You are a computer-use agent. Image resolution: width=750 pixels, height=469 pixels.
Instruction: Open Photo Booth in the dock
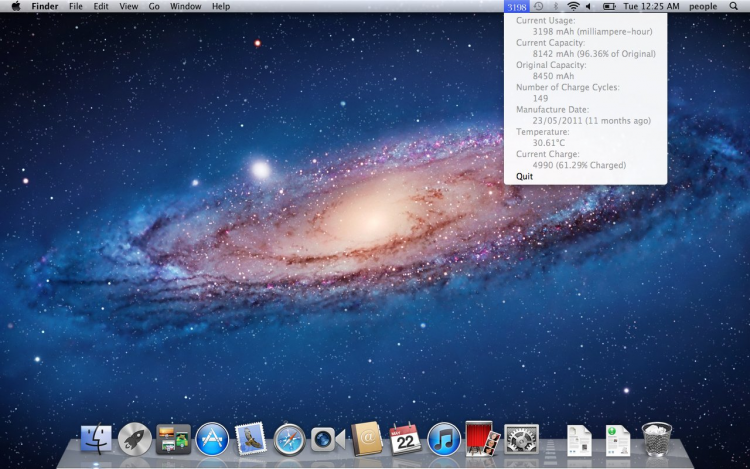[480, 437]
